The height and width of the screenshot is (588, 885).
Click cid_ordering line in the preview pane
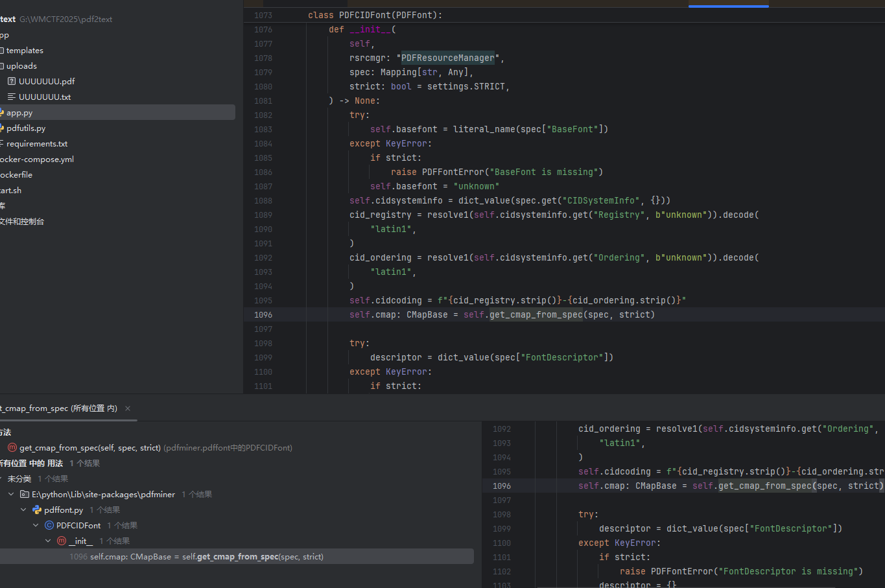(x=728, y=429)
